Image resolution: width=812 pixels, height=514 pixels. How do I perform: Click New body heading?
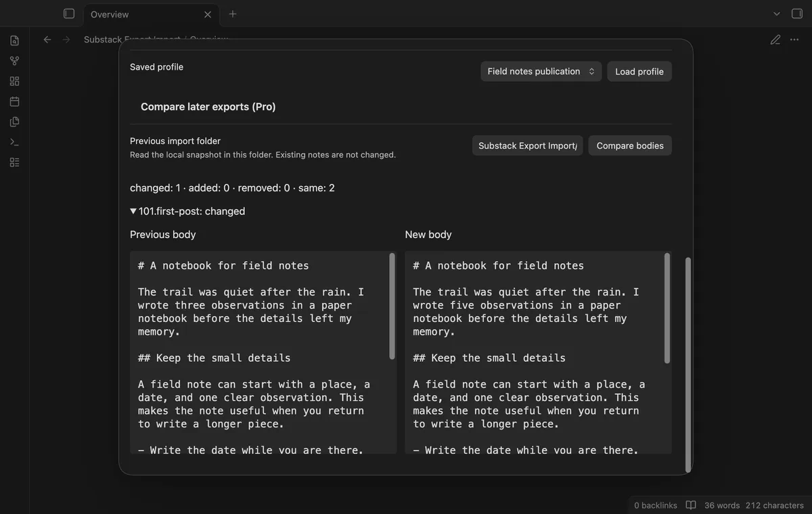pyautogui.click(x=428, y=235)
